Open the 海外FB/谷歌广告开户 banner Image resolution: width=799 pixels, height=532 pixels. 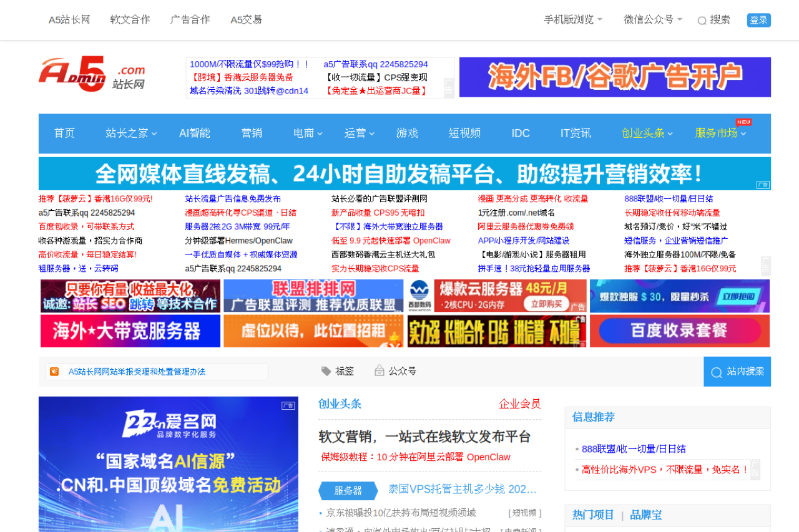(x=615, y=77)
